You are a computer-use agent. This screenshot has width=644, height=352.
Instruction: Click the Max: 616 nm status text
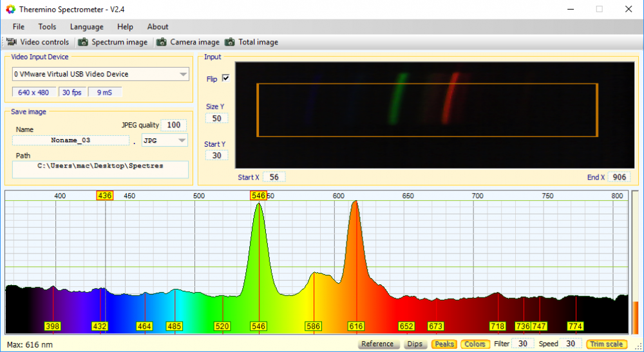[x=30, y=345]
